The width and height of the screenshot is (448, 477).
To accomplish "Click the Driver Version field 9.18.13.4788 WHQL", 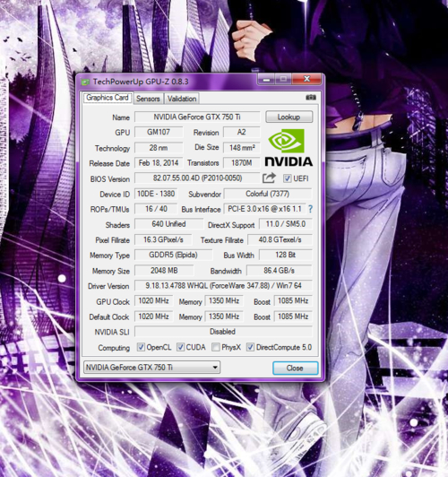I will coord(223,286).
